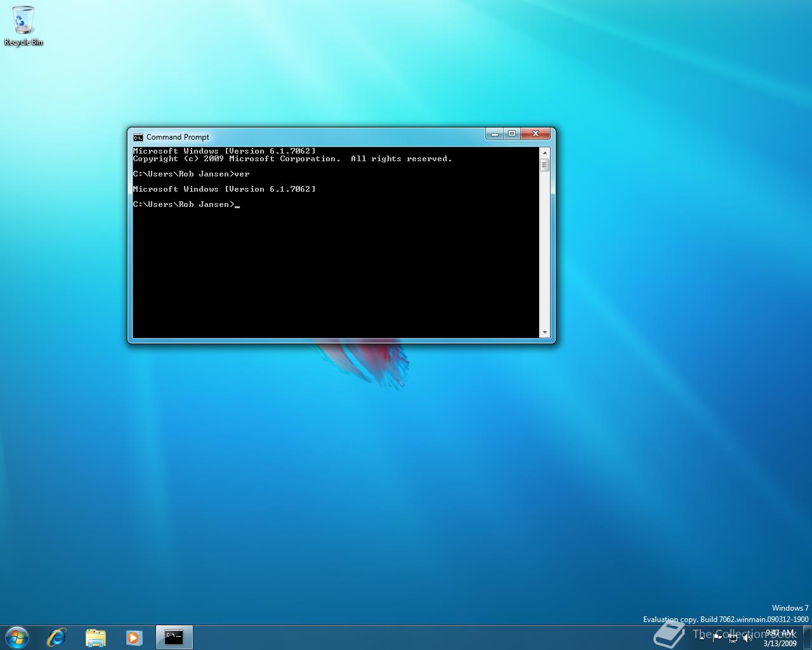Minimize the Command Prompt window
The height and width of the screenshot is (650, 812).
point(495,134)
